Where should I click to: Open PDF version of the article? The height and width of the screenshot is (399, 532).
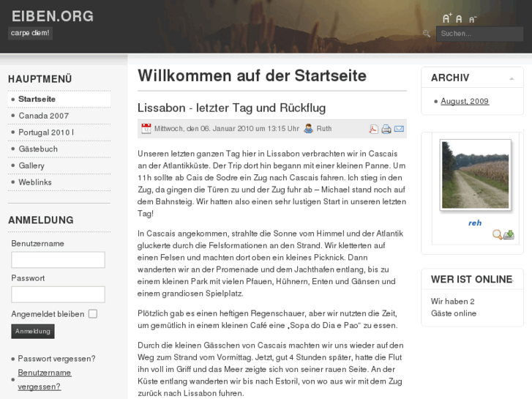tap(373, 129)
